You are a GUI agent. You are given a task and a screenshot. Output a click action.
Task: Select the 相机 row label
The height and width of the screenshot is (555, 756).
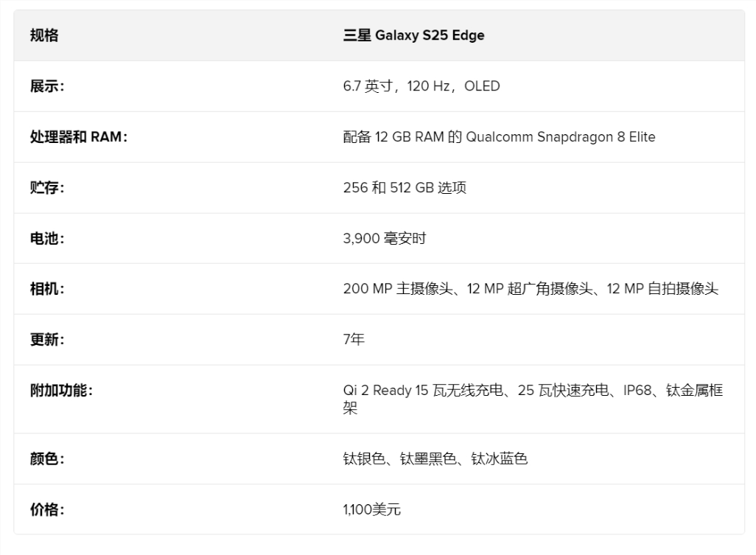click(47, 289)
